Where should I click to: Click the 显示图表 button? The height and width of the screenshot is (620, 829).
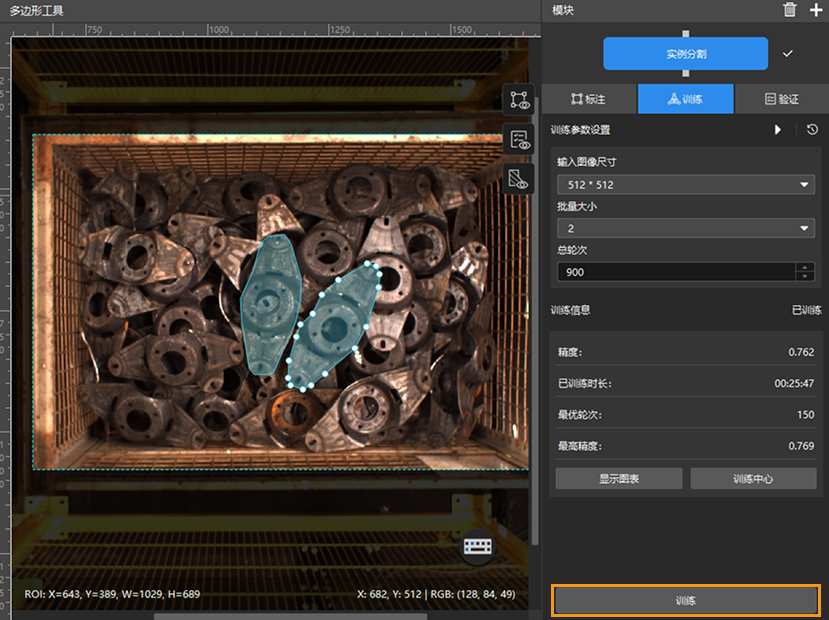619,479
